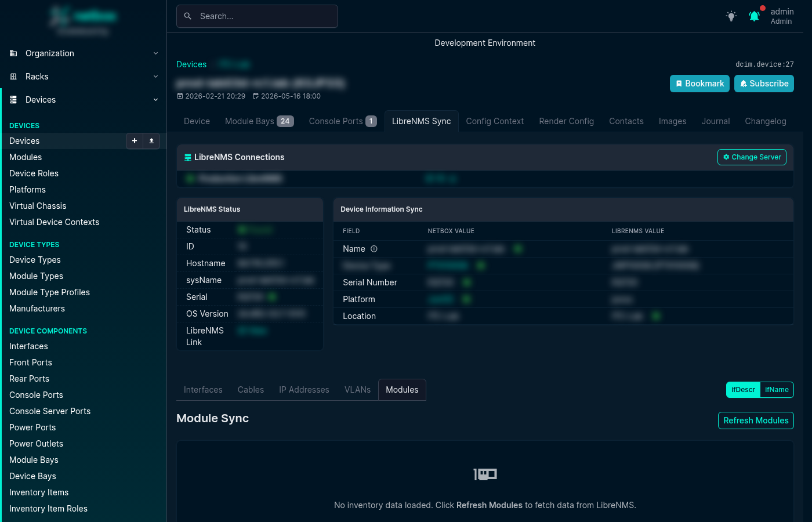Click the LibreNMS Connections server icon
This screenshot has height=522, width=812.
point(188,157)
